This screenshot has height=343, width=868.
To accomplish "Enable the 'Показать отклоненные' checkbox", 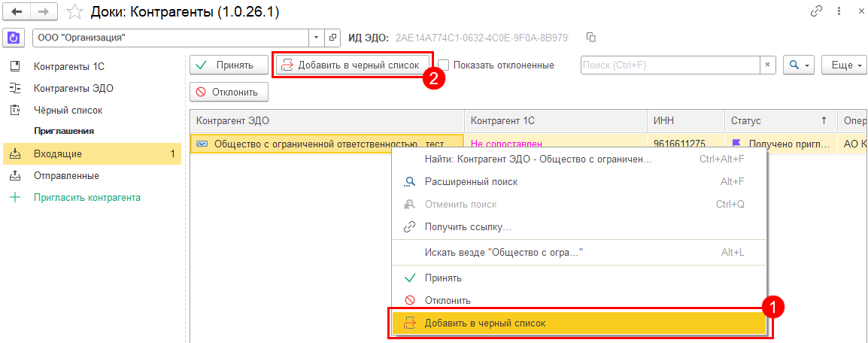I will (444, 65).
